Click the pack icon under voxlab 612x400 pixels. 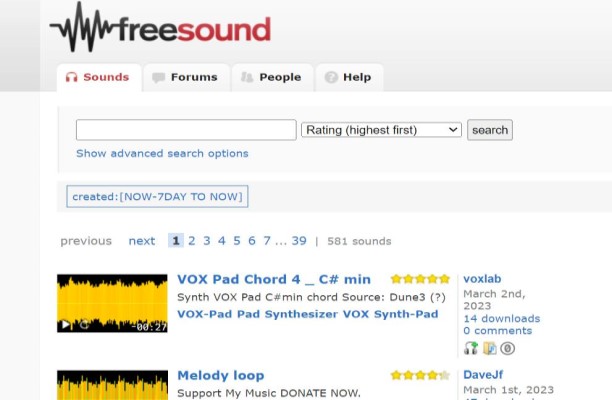point(489,348)
